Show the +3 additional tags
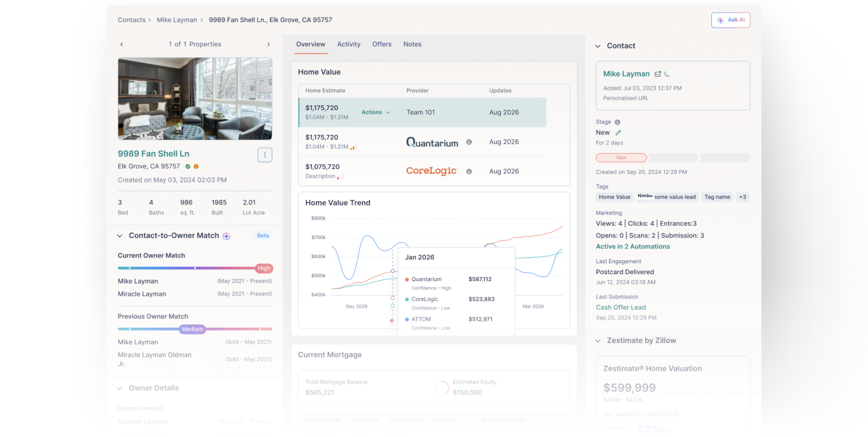 (x=742, y=197)
